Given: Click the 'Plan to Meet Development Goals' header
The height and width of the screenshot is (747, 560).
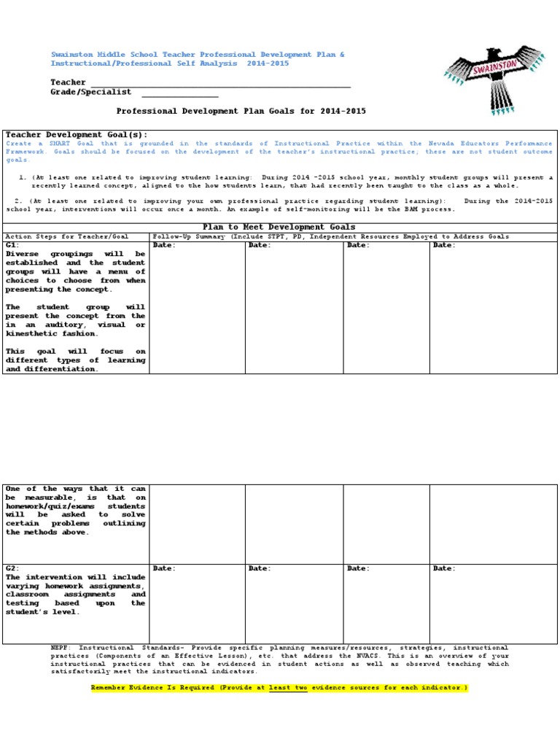Looking at the screenshot, I should [279, 228].
